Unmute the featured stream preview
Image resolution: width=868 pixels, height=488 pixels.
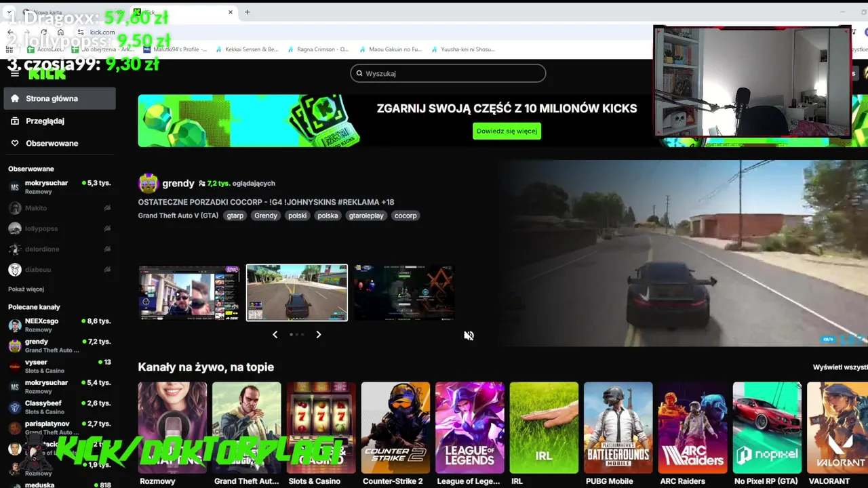pyautogui.click(x=469, y=335)
